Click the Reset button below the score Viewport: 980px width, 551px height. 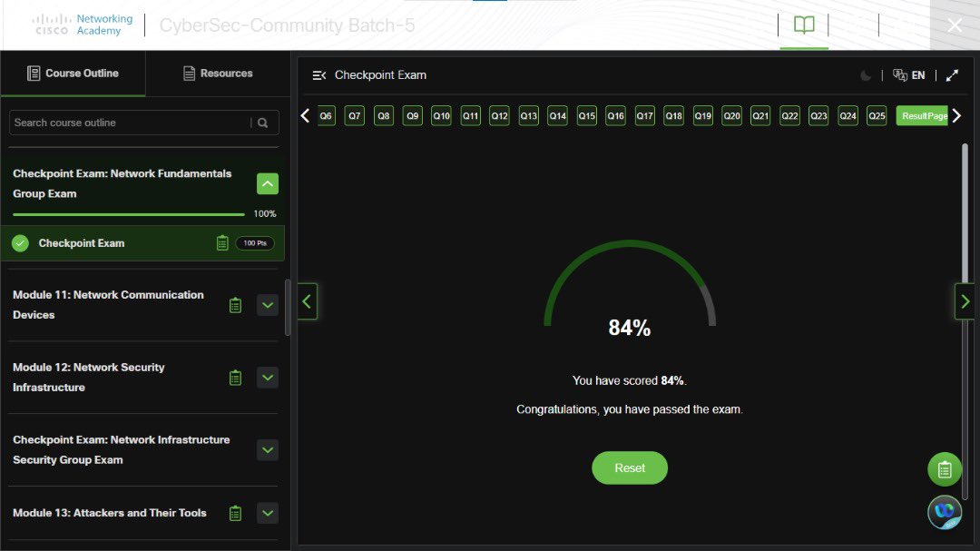630,467
